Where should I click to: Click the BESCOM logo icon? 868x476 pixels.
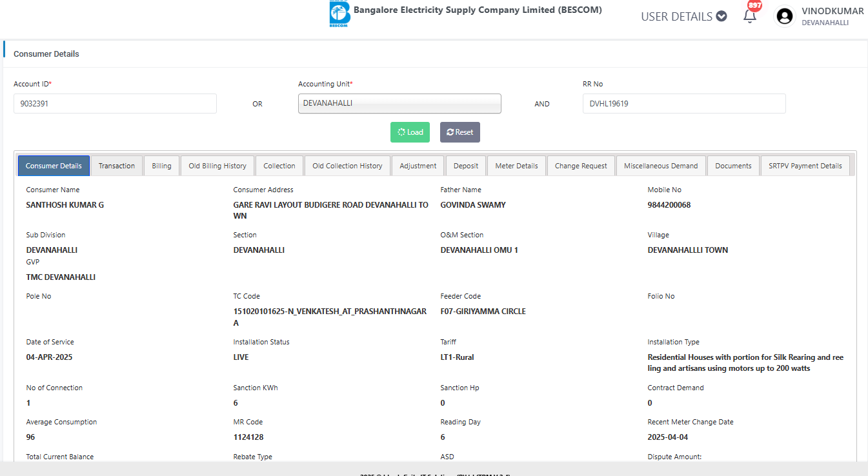coord(339,13)
